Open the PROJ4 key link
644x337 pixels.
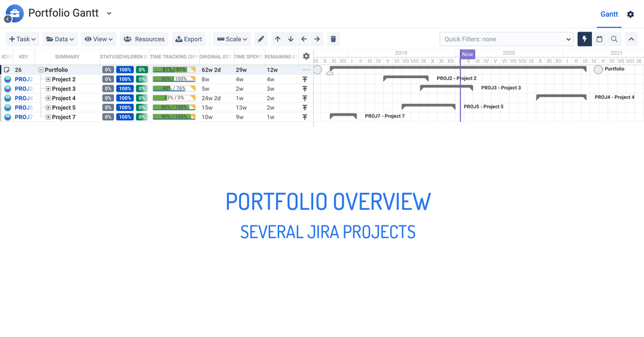tap(24, 98)
